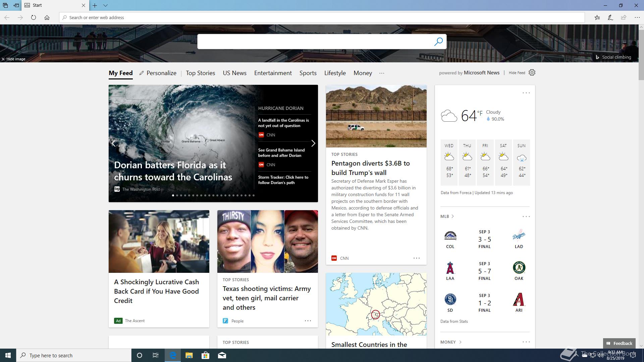The width and height of the screenshot is (644, 362).
Task: Open File Explorer from the taskbar
Action: point(189,355)
